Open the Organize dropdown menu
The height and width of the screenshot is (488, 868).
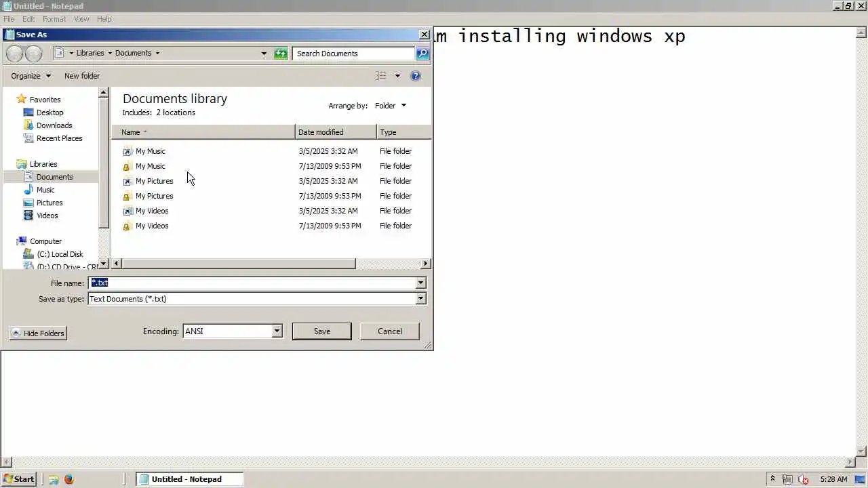click(31, 76)
